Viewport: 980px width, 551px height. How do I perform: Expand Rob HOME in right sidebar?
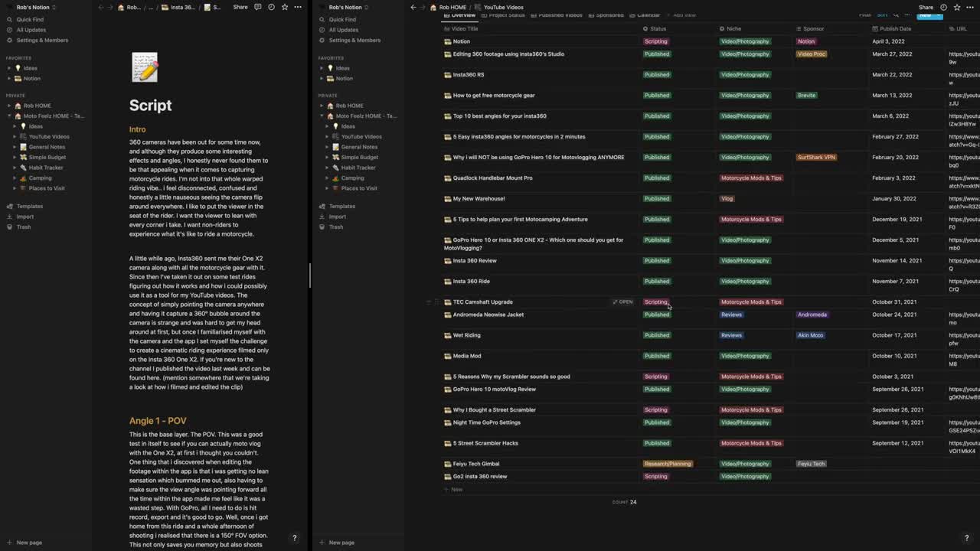pyautogui.click(x=322, y=106)
